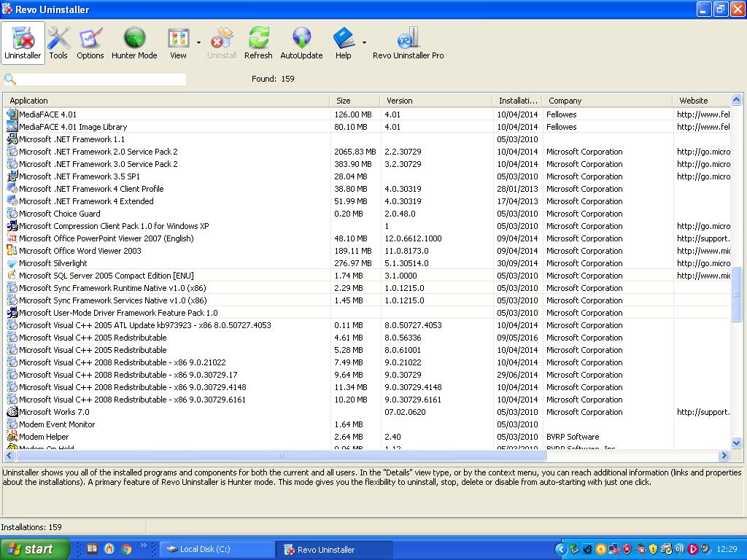
Task: Select Microsoft Compression Client Pack icon
Action: 12,226
